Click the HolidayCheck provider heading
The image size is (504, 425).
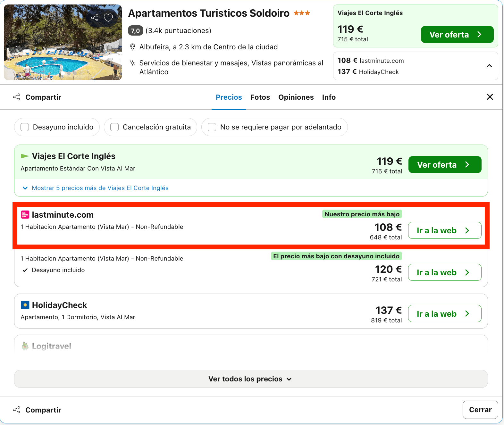tap(59, 305)
